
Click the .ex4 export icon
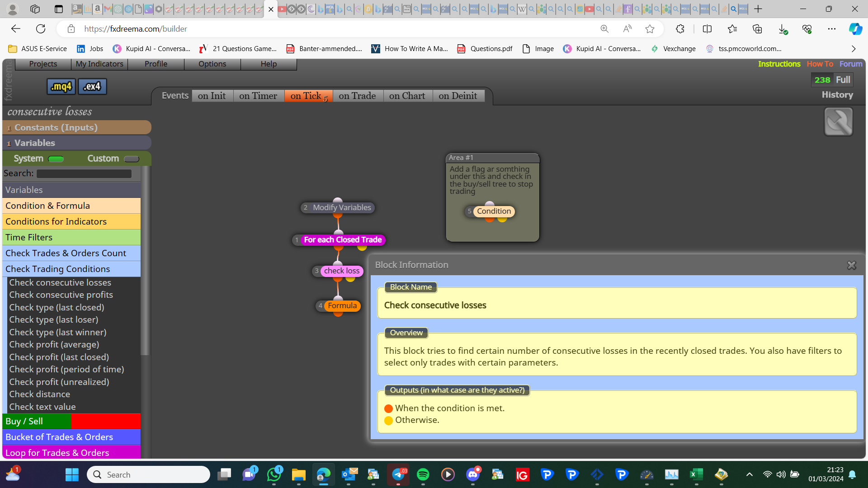point(92,86)
